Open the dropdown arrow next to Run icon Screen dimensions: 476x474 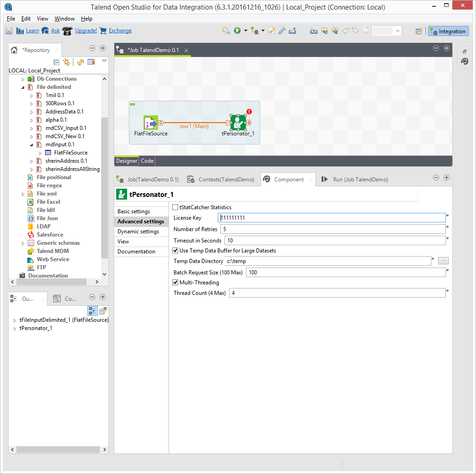(246, 31)
